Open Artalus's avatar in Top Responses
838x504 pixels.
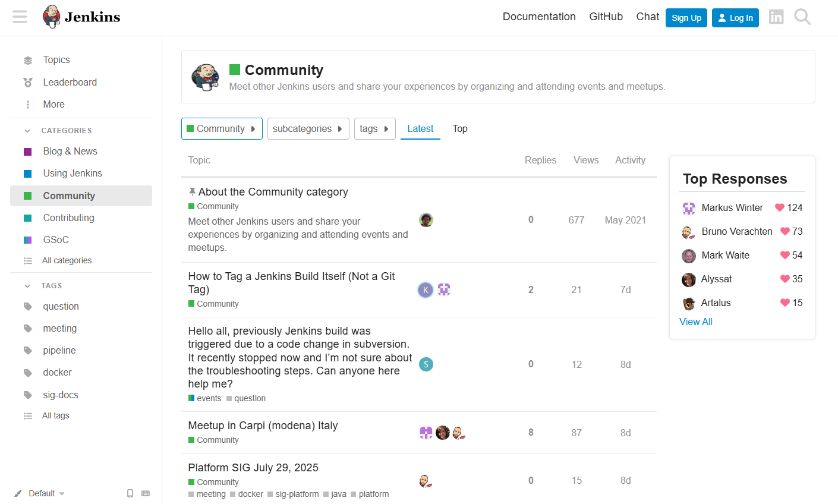tap(689, 303)
